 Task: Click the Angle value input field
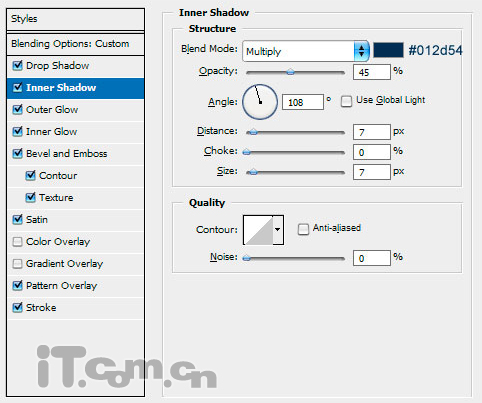point(303,102)
